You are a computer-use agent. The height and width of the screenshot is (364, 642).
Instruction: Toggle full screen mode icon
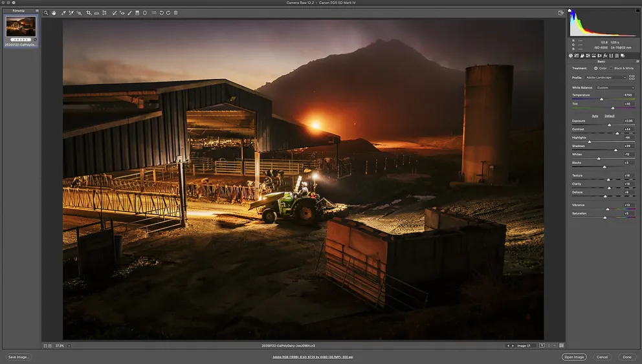(x=561, y=13)
